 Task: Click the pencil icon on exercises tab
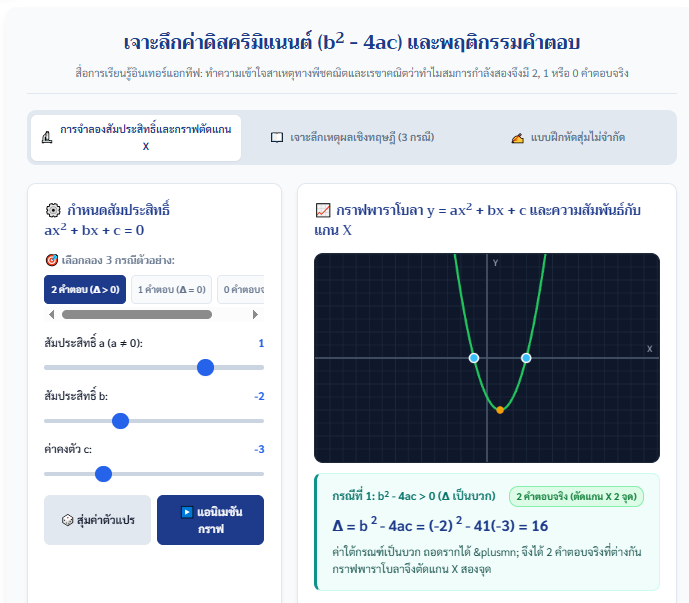(518, 138)
